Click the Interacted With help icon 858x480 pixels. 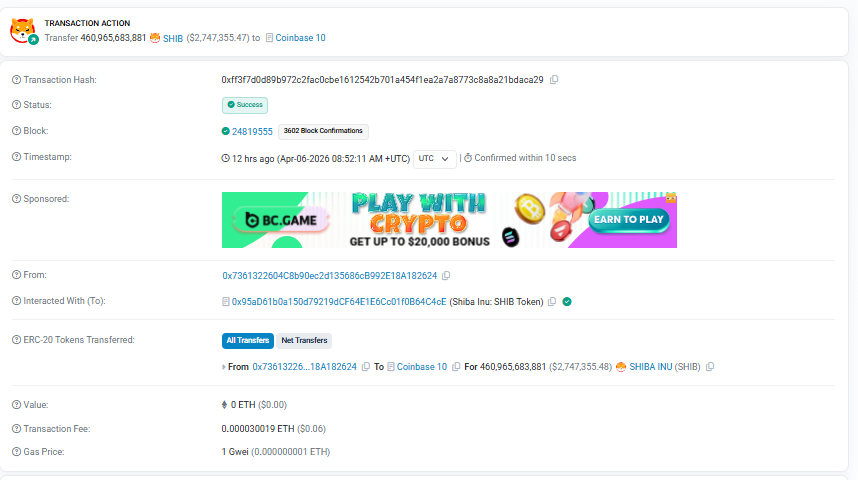(16, 301)
